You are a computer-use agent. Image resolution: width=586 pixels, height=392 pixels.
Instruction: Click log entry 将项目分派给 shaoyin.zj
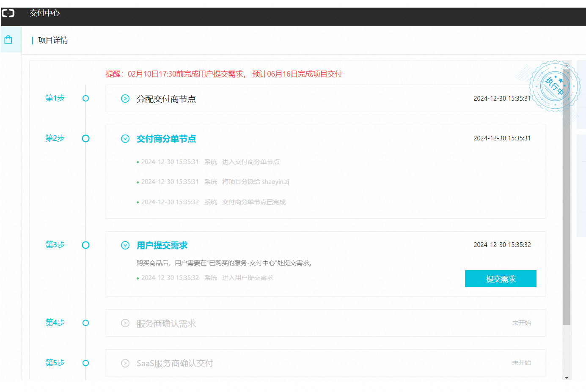pyautogui.click(x=256, y=182)
